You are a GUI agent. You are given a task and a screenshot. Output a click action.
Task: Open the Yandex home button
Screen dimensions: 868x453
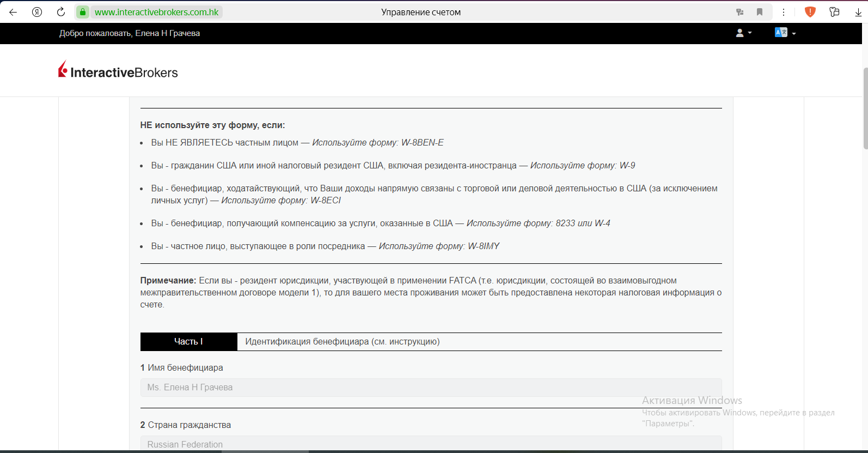(x=37, y=12)
